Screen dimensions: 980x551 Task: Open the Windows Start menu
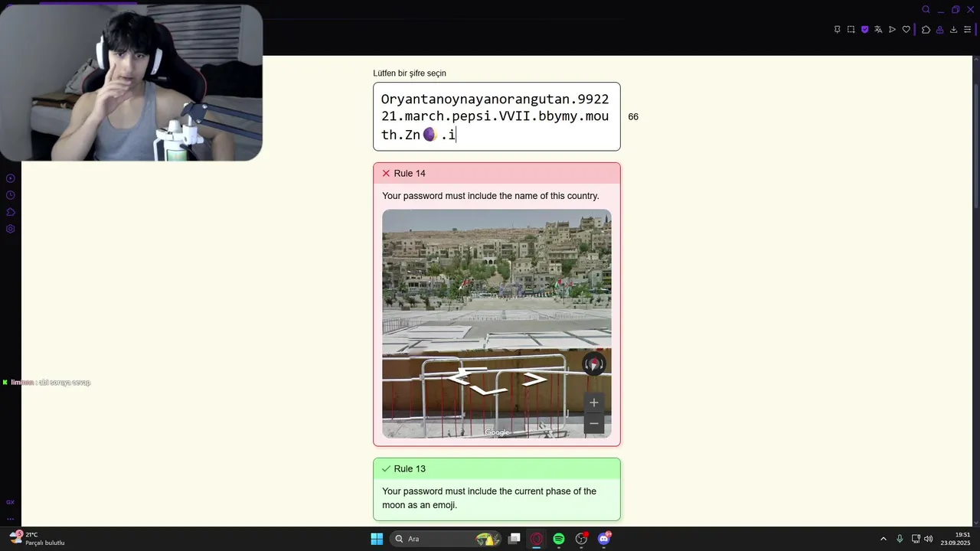[x=377, y=539]
